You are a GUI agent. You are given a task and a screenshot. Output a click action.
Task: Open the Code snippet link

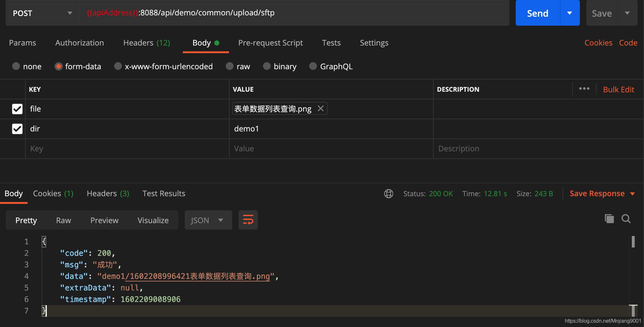[x=628, y=43]
